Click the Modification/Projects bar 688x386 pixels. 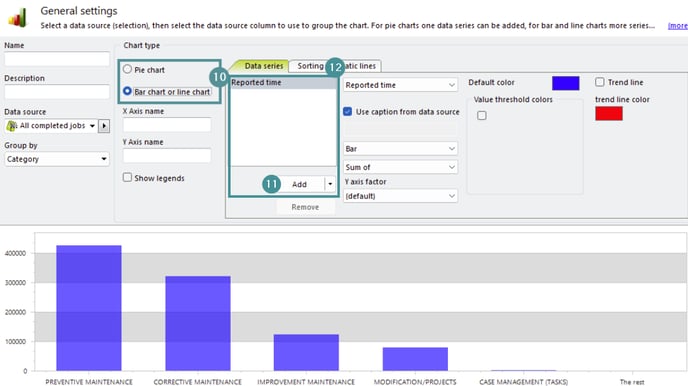(x=415, y=359)
